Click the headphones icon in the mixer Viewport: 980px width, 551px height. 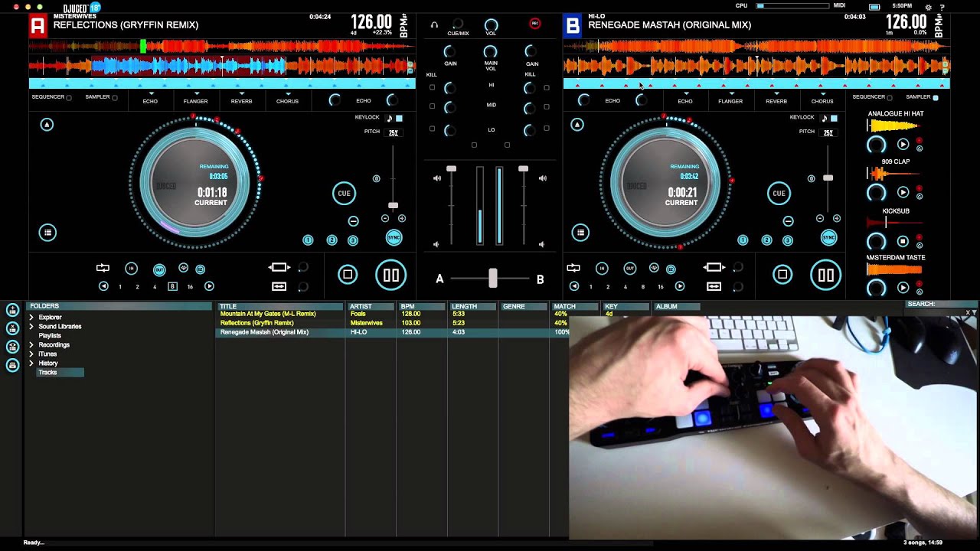[x=434, y=25]
